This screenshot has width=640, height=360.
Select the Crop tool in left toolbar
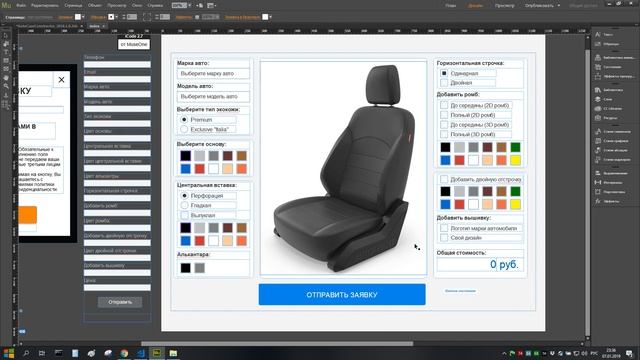pyautogui.click(x=6, y=44)
